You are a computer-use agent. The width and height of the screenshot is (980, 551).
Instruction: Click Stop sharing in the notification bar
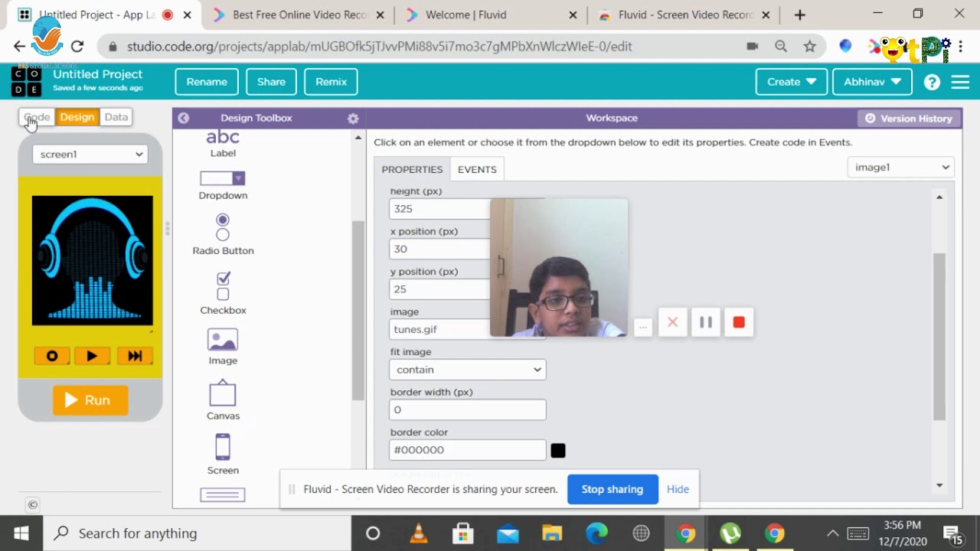[x=612, y=489]
